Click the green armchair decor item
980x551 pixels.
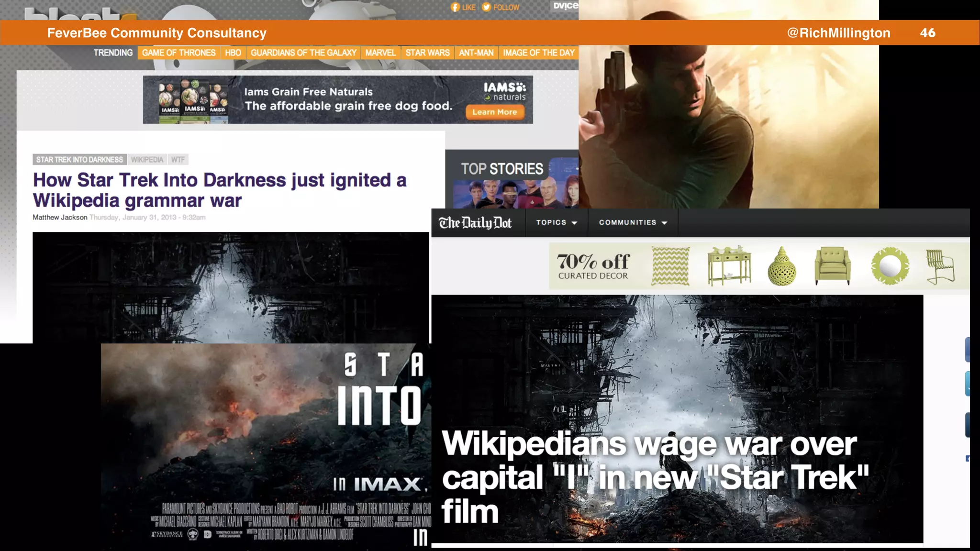tap(833, 265)
